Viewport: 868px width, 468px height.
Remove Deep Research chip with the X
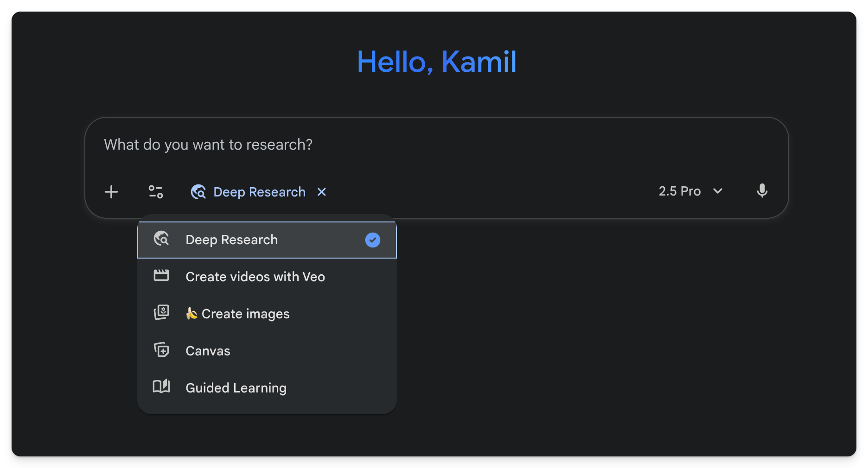tap(321, 192)
